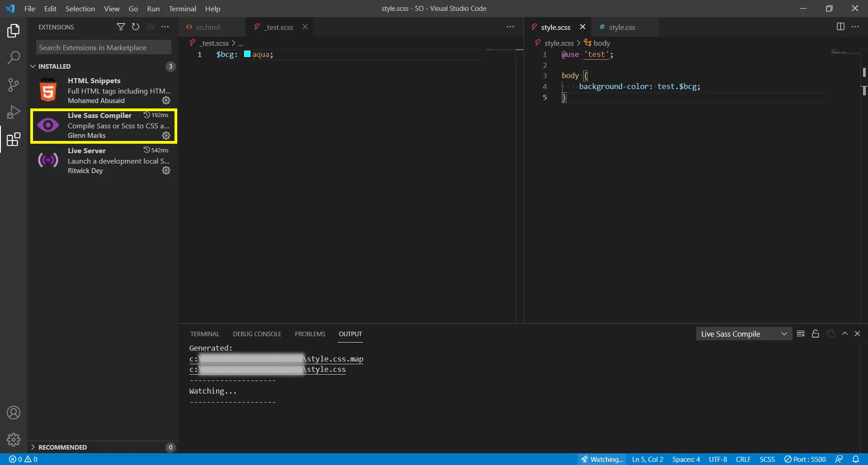The image size is (868, 465).
Task: Open more actions for right editor group
Action: point(855,27)
